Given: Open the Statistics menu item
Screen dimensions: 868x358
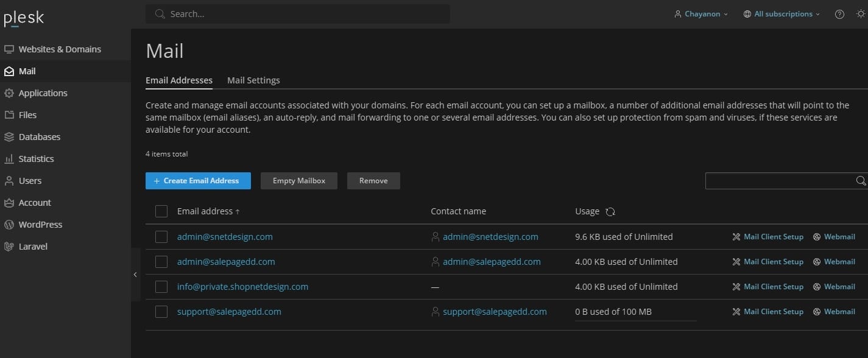Looking at the screenshot, I should [x=65, y=159].
